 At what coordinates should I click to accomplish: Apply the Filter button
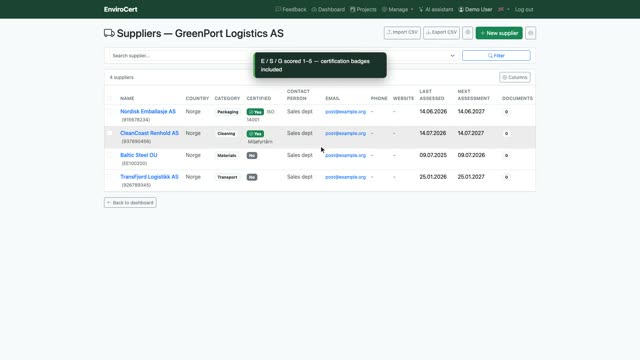tap(496, 56)
